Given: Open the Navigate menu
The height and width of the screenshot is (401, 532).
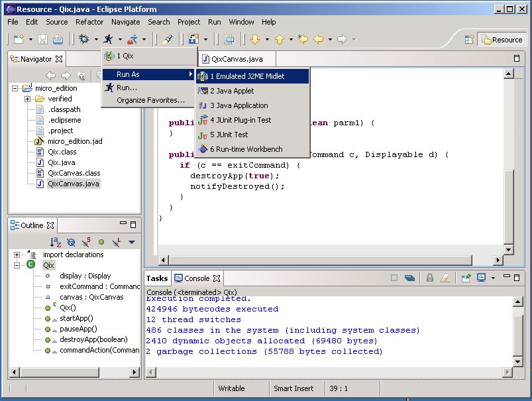Looking at the screenshot, I should [x=125, y=22].
